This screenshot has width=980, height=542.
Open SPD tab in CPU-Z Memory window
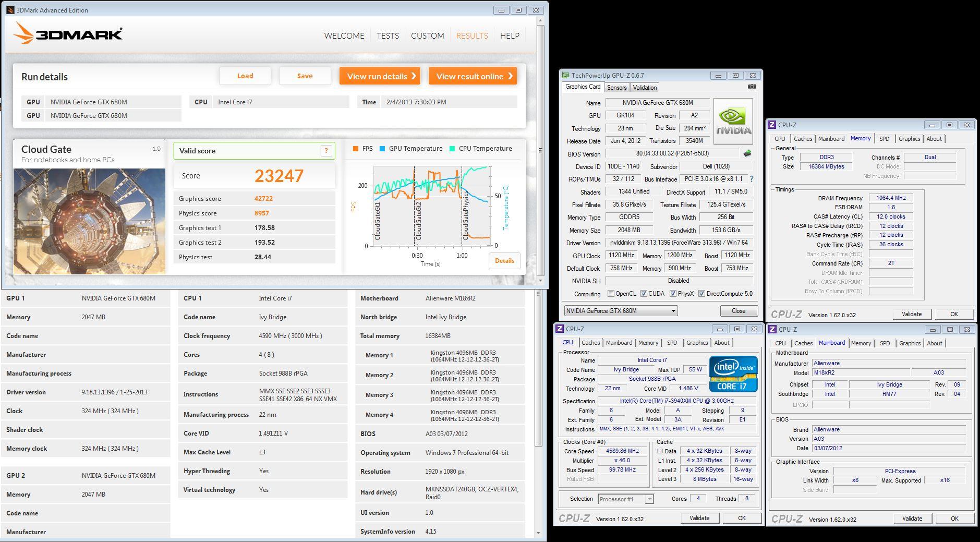click(884, 139)
